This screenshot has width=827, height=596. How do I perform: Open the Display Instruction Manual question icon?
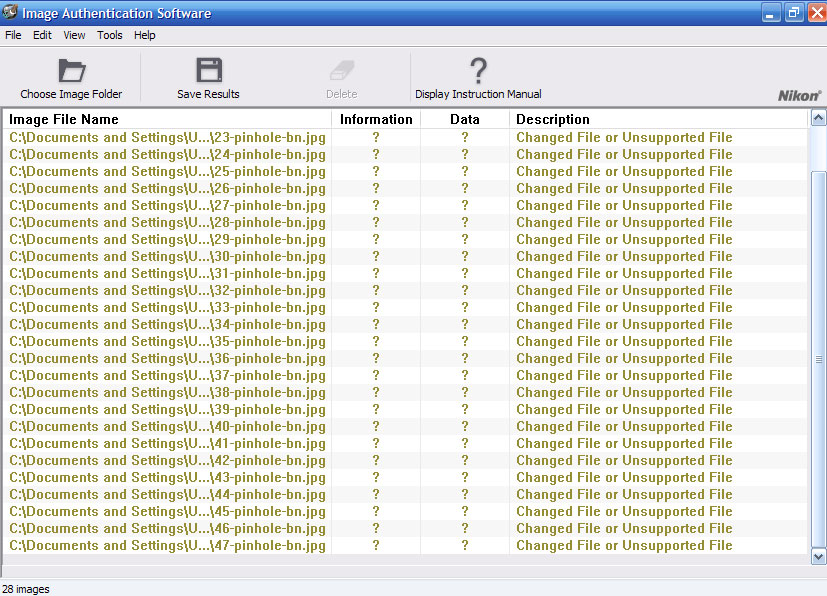click(478, 71)
